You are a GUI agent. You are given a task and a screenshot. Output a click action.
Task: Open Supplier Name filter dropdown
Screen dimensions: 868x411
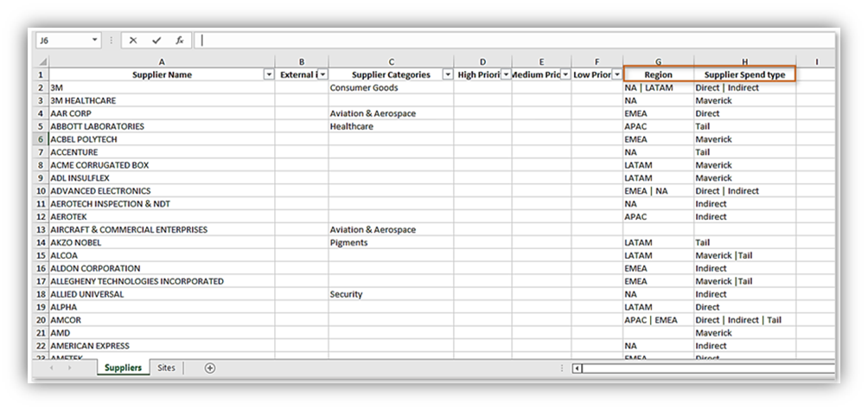[x=269, y=74]
